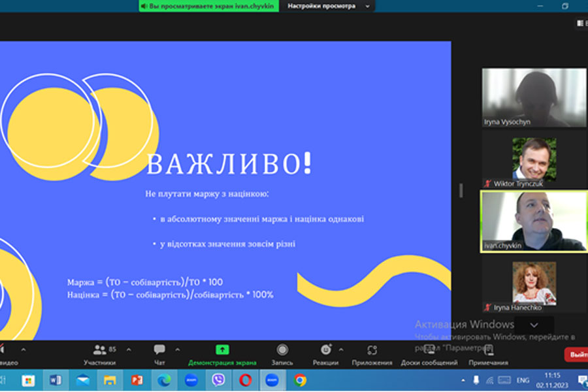Expand the reactions options arrow
This screenshot has height=392, width=588.
pos(341,350)
